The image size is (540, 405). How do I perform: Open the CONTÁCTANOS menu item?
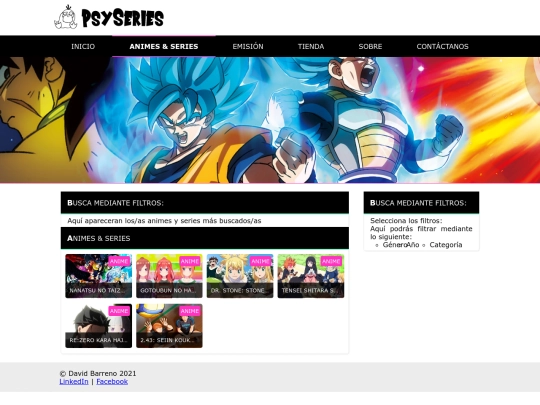pyautogui.click(x=443, y=46)
